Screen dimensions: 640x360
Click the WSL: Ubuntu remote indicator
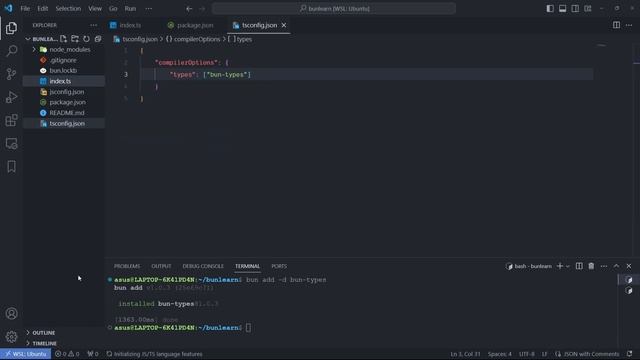25,354
